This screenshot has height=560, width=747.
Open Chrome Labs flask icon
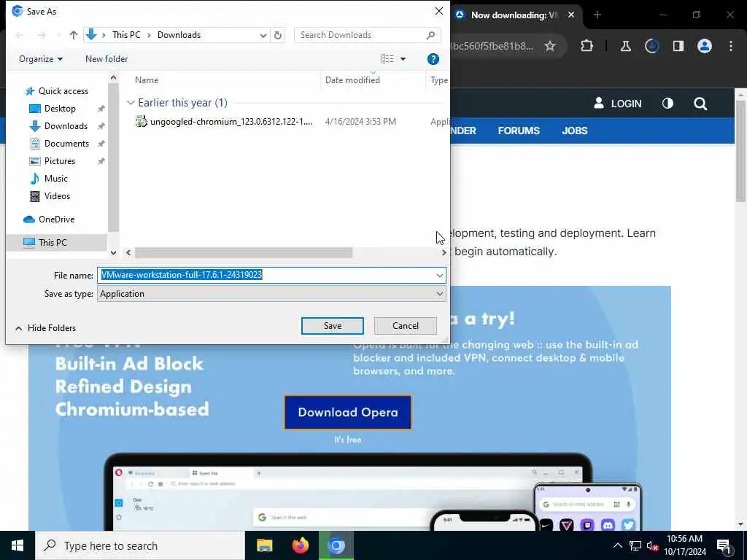625,46
